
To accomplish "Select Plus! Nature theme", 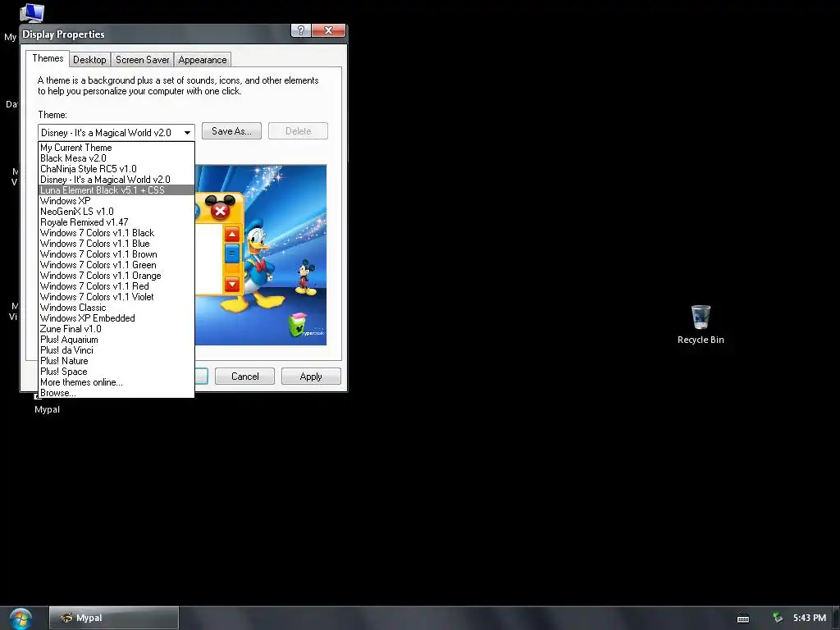I will (116, 361).
